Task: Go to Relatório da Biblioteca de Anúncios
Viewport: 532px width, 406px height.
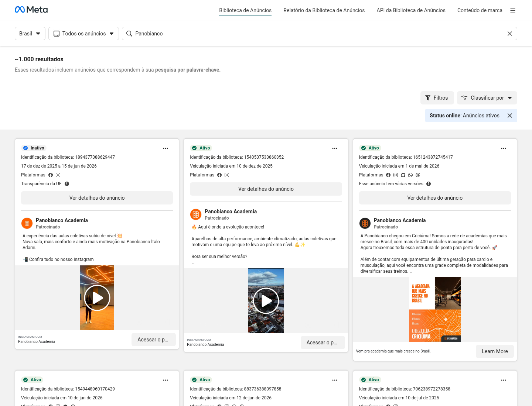Action: coord(324,10)
